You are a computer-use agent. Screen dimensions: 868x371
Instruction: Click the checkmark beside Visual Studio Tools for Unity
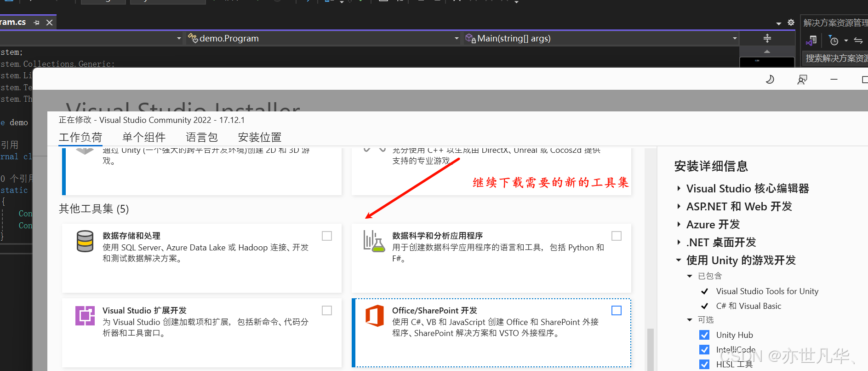tap(704, 291)
